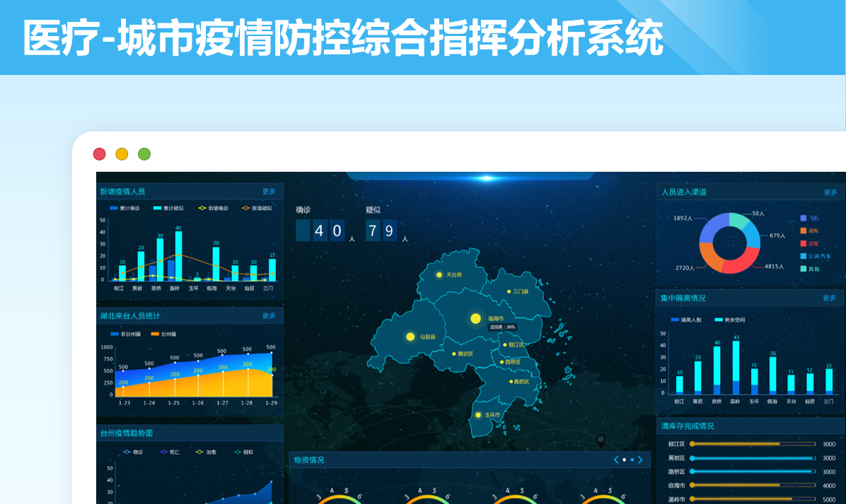Toggle the 累计确诊 legend series
The width and height of the screenshot is (846, 504).
point(124,208)
